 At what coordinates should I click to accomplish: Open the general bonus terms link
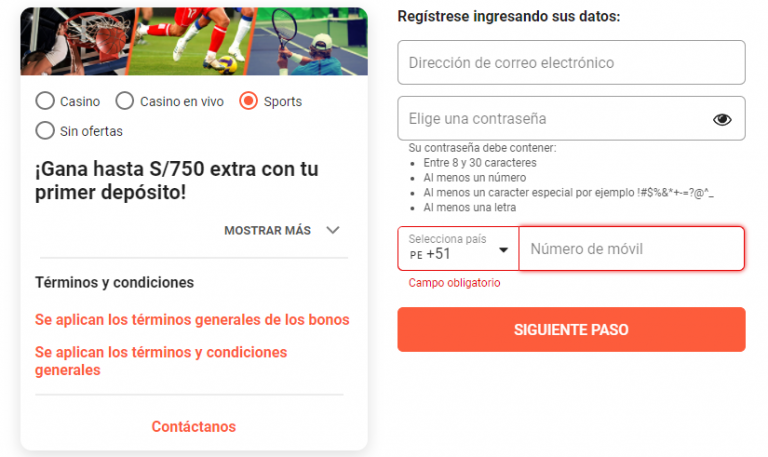click(x=192, y=320)
